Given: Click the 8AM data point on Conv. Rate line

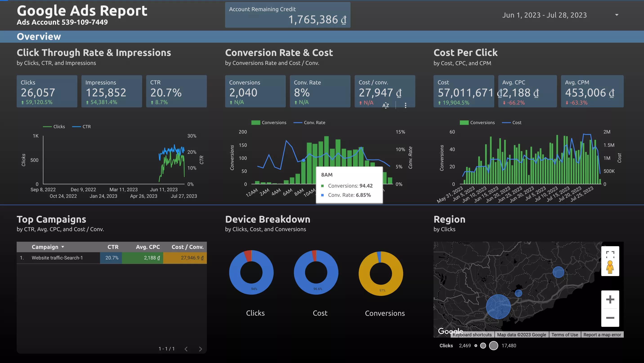Looking at the screenshot, I should point(303,160).
